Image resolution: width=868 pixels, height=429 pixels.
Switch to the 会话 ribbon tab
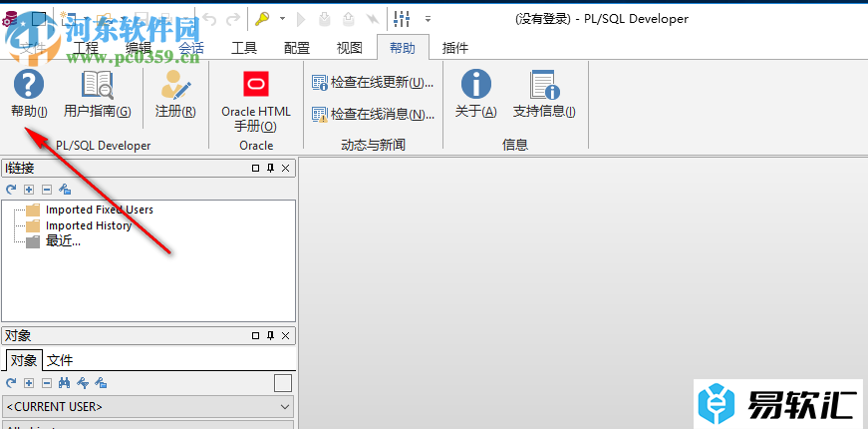[191, 48]
